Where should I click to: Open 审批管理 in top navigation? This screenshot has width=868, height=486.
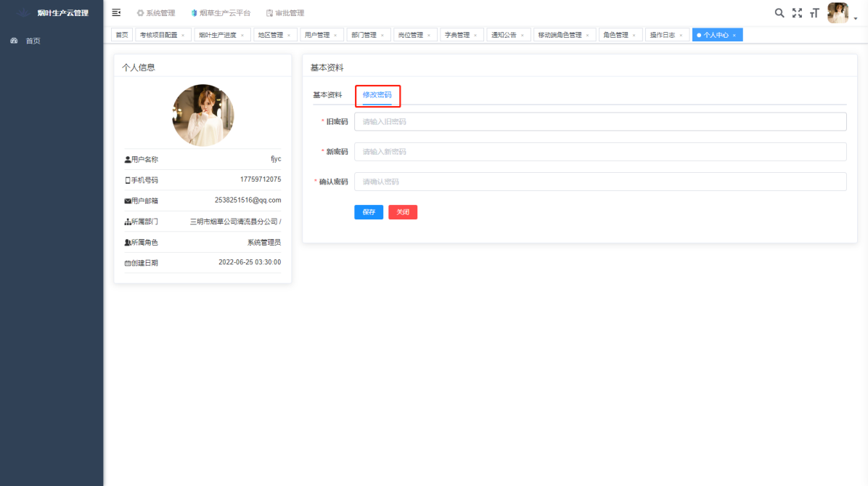tap(284, 13)
